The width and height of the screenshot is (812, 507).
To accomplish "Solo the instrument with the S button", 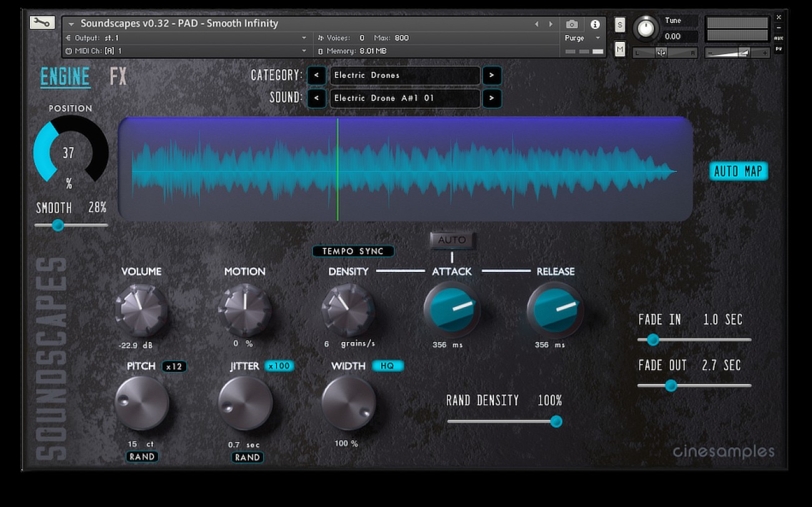I will (619, 24).
